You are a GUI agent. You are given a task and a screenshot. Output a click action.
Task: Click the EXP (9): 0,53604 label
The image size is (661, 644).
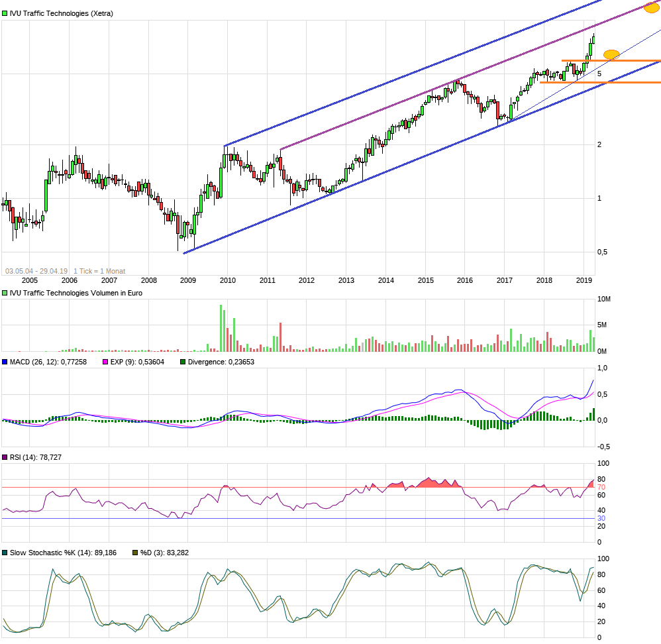137,362
